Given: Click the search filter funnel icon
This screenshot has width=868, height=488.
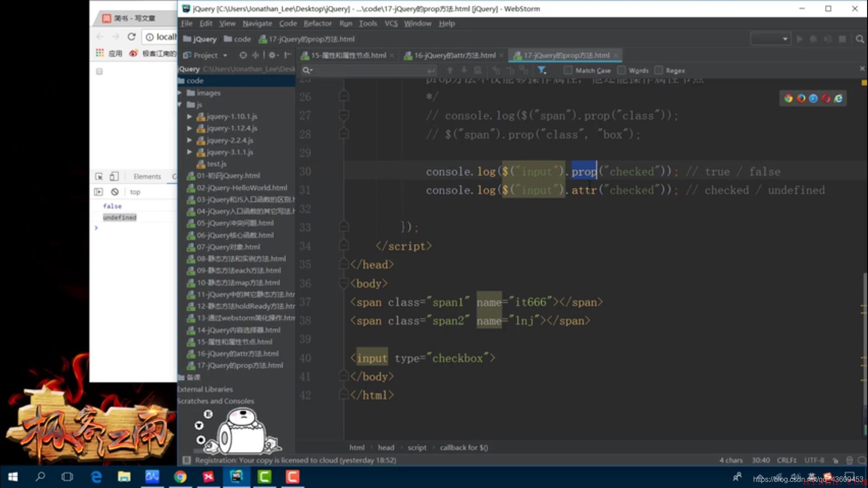Looking at the screenshot, I should tap(542, 70).
